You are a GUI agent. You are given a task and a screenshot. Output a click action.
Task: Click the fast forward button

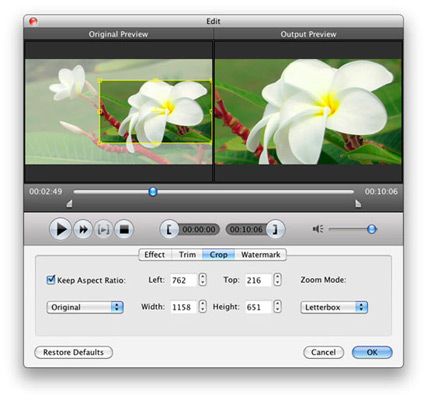coord(83,229)
